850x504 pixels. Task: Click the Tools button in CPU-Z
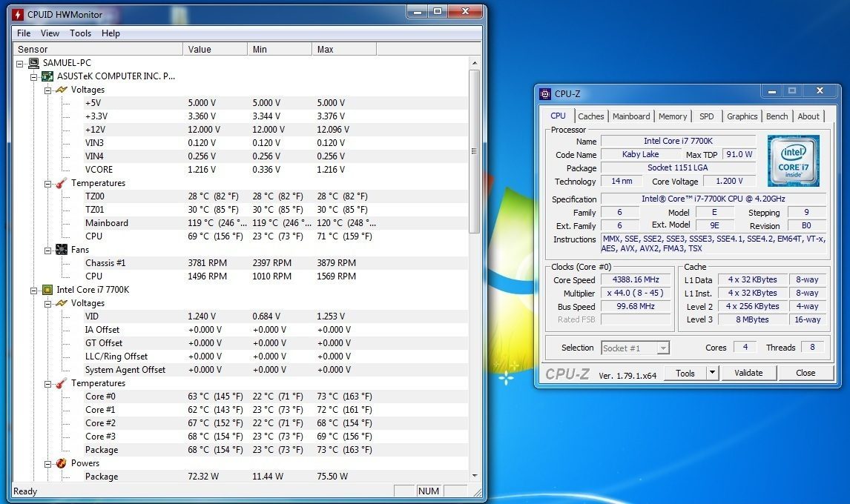pos(685,373)
